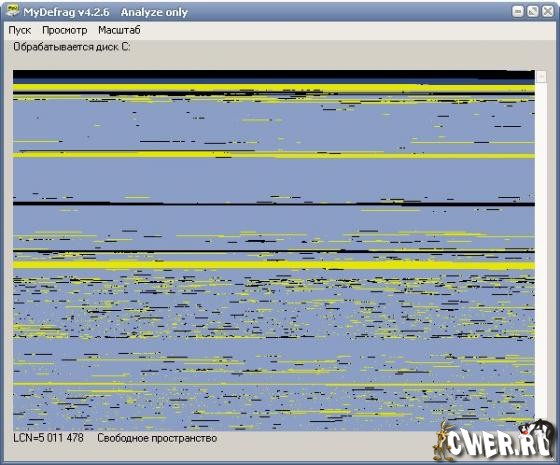Click the dark blue strip under top black band
Viewport: 560px width, 465px height.
pos(274,81)
